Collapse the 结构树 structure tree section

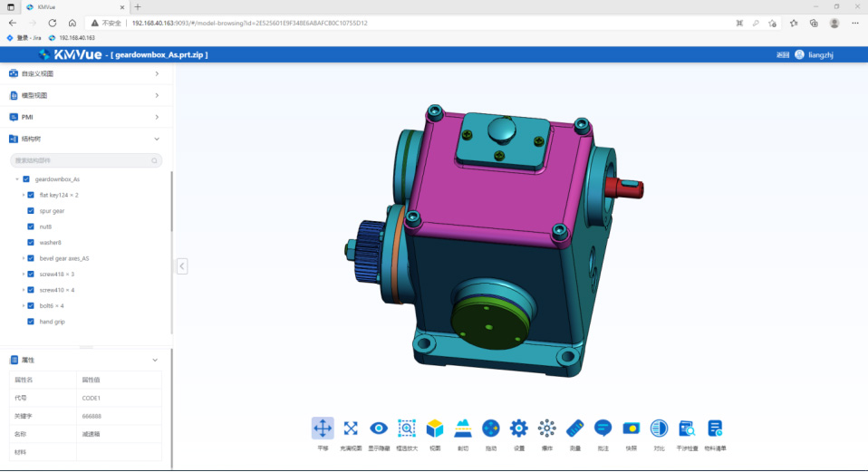pos(157,139)
